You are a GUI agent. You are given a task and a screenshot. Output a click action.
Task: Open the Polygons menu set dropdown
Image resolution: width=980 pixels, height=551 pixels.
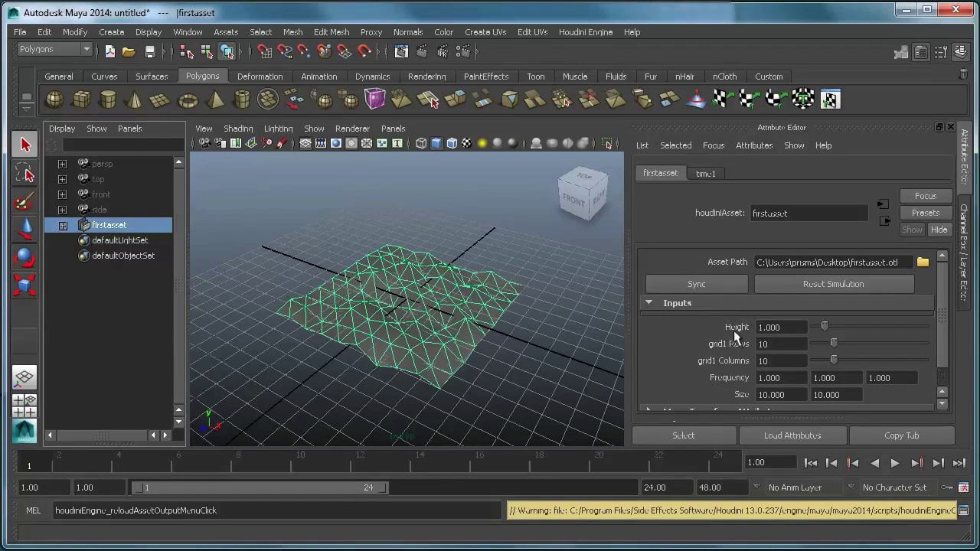click(x=55, y=50)
